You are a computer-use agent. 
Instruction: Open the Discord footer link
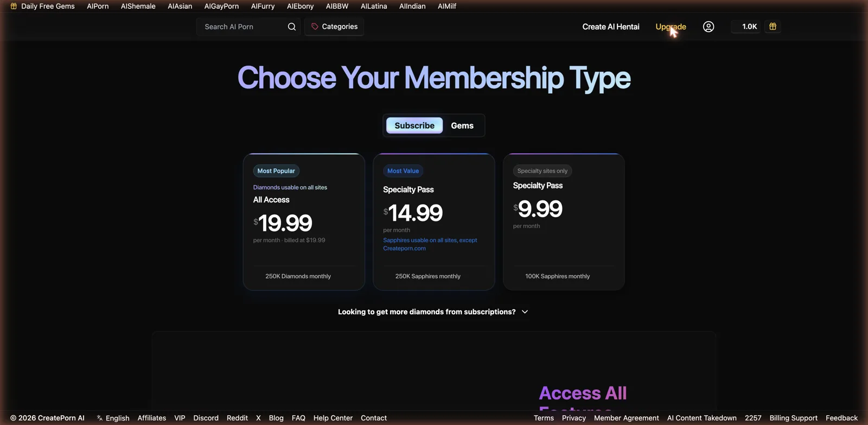(x=206, y=418)
